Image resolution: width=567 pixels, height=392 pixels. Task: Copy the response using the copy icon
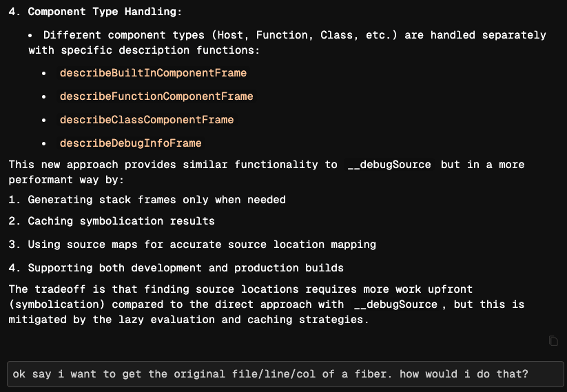tap(553, 340)
